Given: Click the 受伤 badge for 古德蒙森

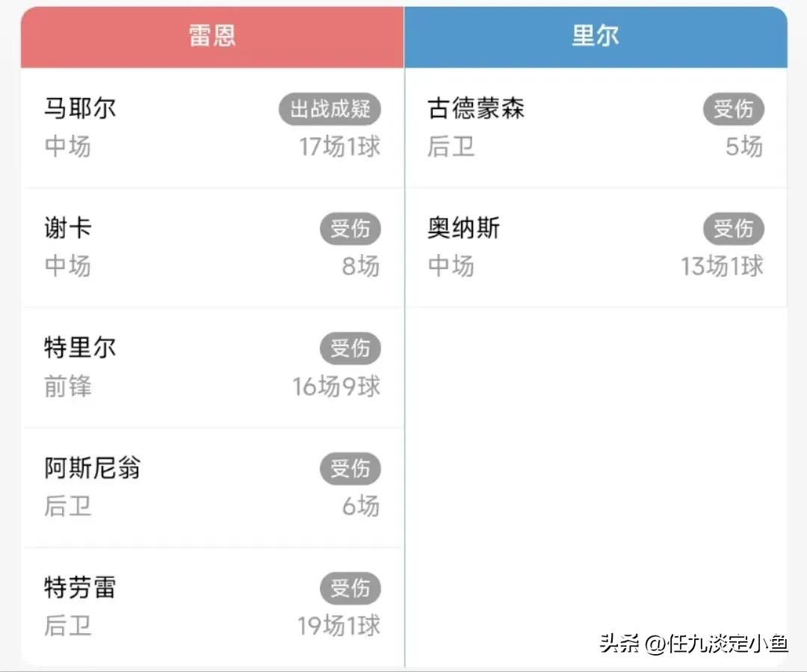Looking at the screenshot, I should coord(734,109).
